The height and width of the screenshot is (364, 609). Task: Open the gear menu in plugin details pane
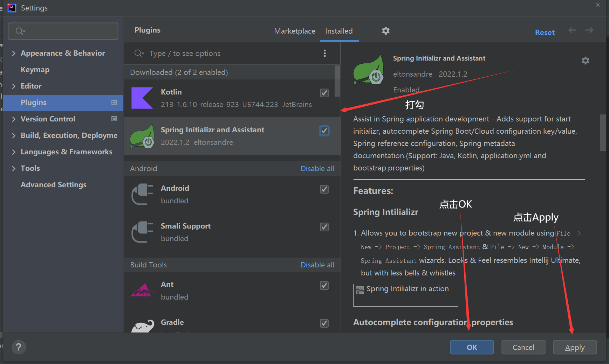pos(586,61)
